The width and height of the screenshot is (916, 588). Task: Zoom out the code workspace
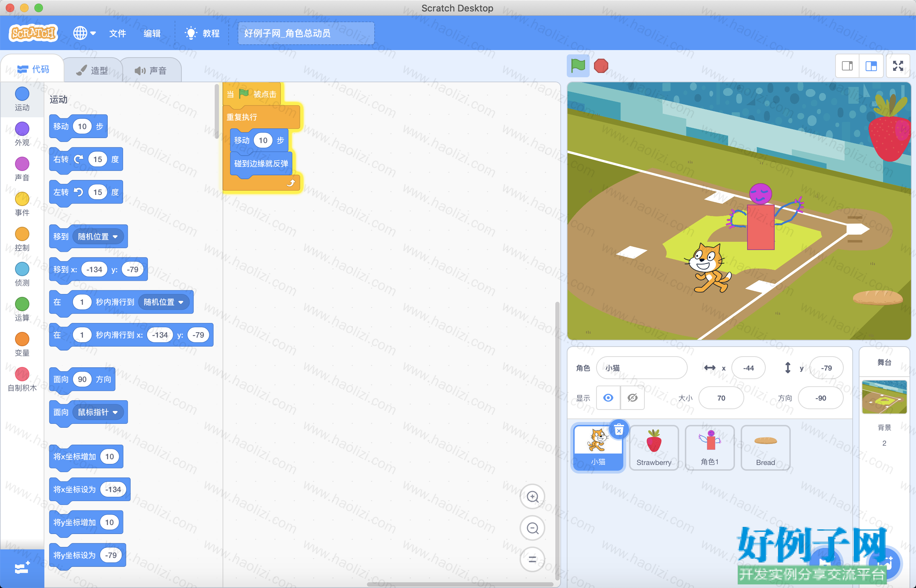point(532,528)
